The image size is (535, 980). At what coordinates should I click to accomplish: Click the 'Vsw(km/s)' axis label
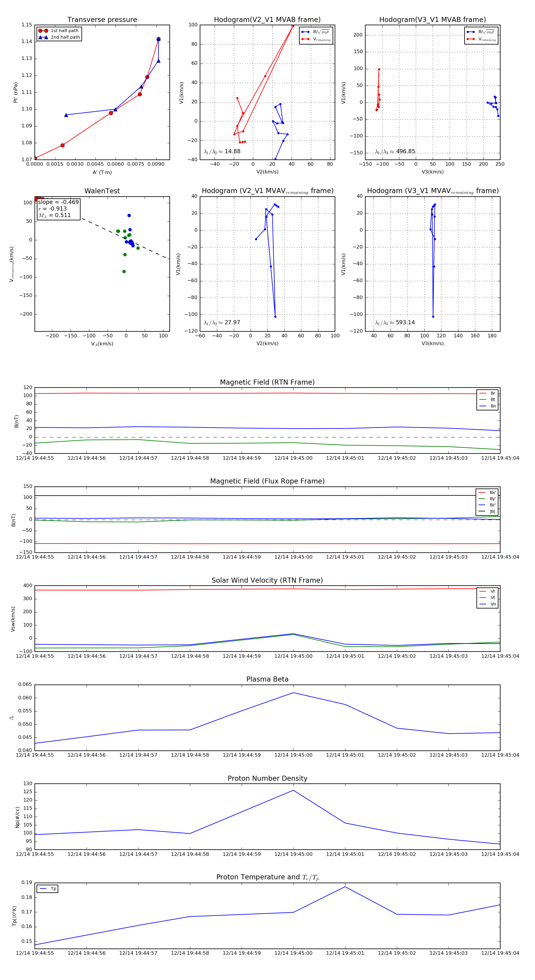coord(13,619)
